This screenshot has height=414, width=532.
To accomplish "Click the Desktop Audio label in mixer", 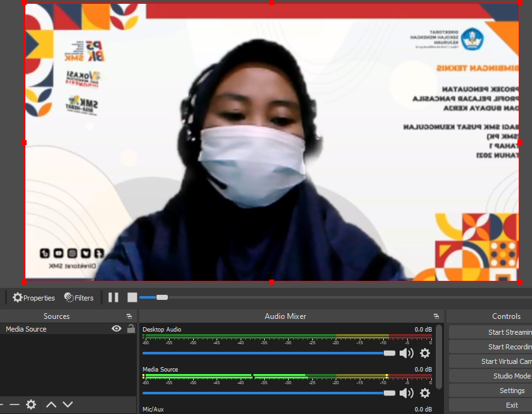I will coord(162,330).
